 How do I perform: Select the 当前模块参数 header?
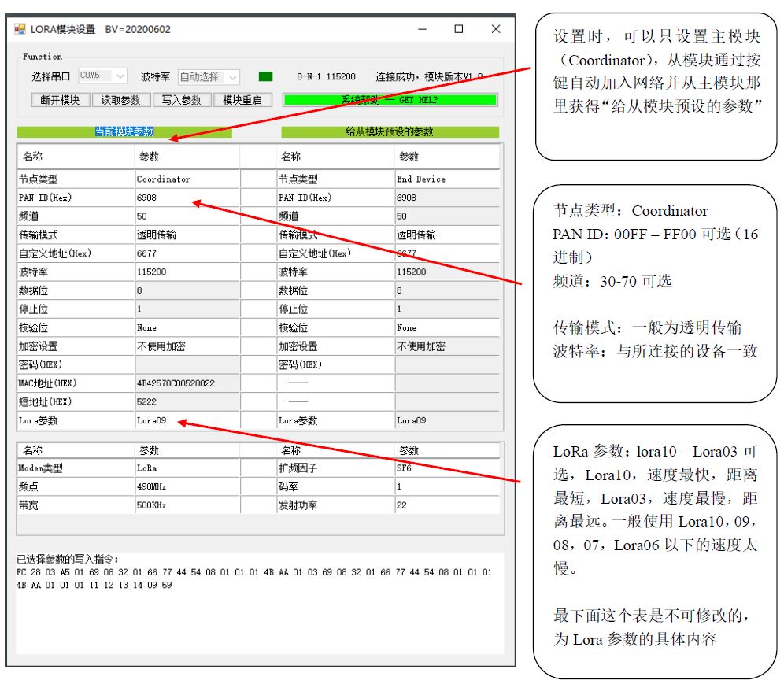coord(124,131)
